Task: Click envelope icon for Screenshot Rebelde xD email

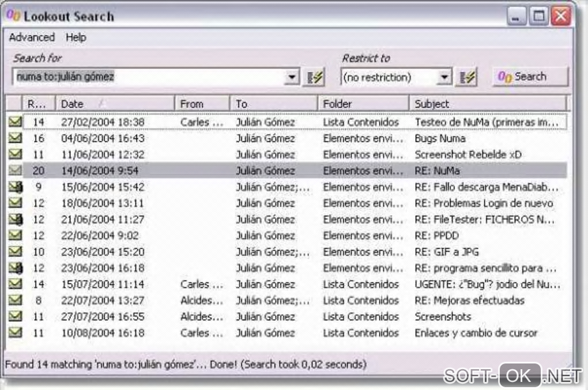Action: [15, 154]
